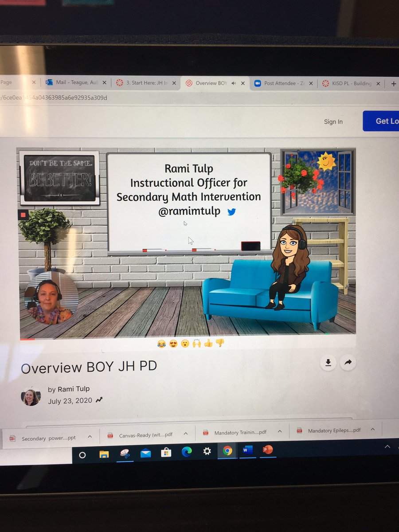The width and height of the screenshot is (399, 532).
Task: React with the raised hands emoji
Action: click(196, 343)
